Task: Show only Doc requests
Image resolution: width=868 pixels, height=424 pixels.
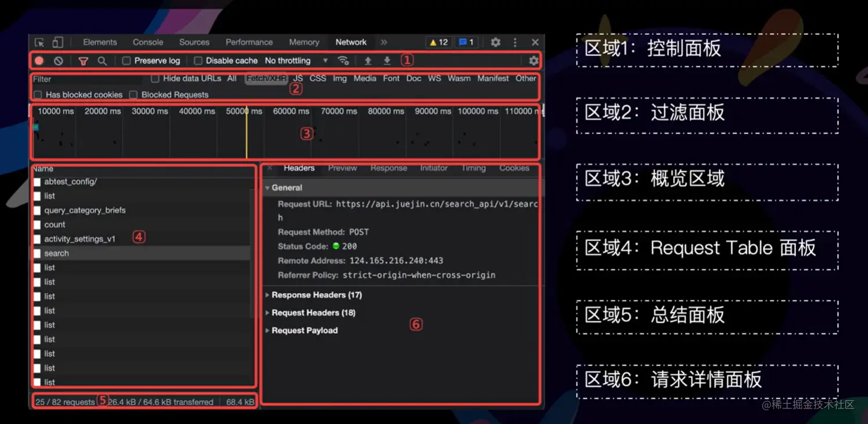Action: tap(414, 79)
